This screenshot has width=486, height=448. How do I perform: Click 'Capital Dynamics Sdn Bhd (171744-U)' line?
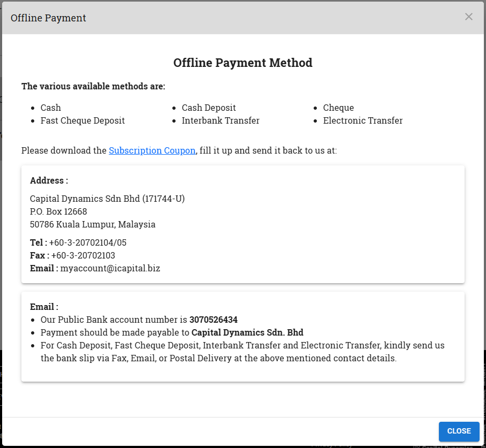point(107,199)
